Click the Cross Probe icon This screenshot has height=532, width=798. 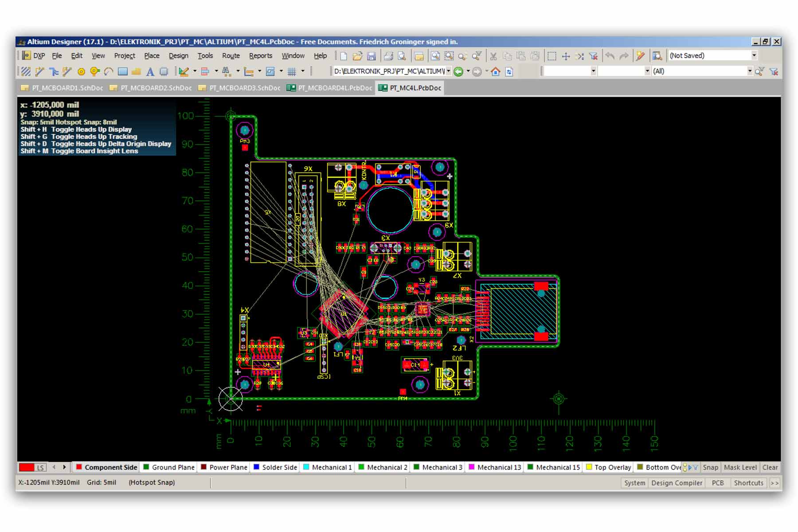[640, 56]
